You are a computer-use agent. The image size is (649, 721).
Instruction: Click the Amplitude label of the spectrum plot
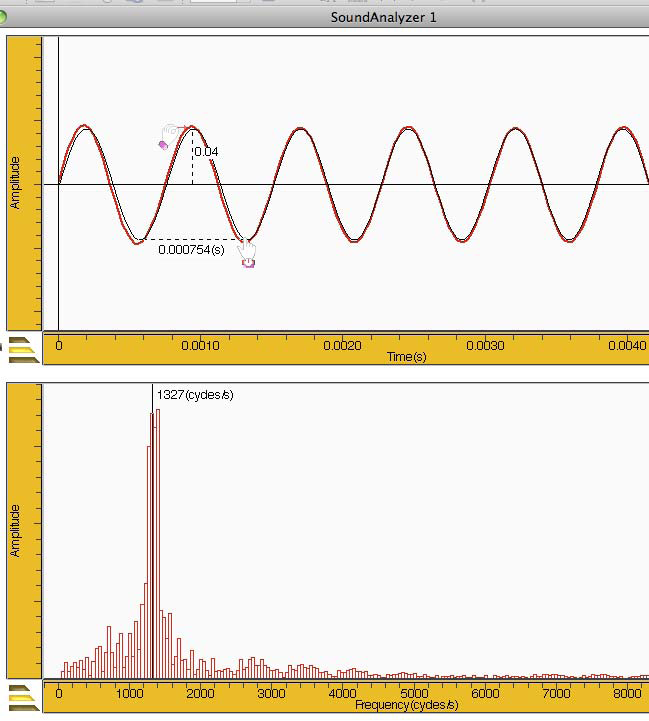pos(15,531)
